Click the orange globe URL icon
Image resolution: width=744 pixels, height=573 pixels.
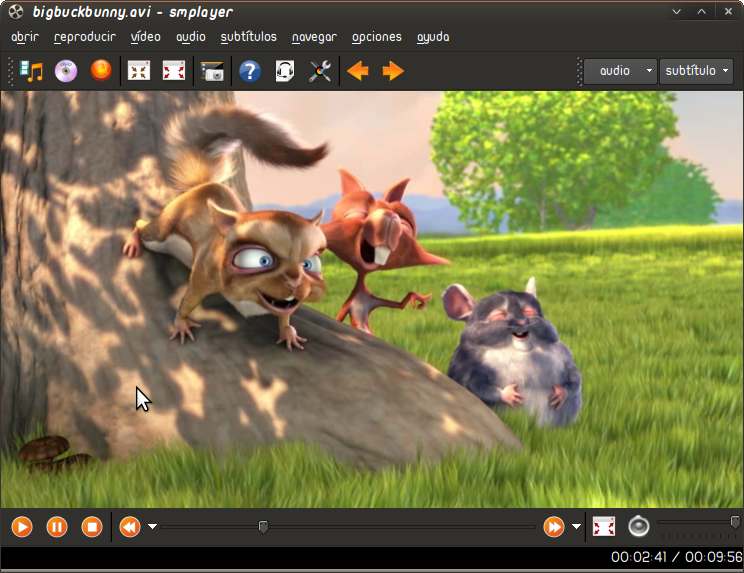[101, 70]
